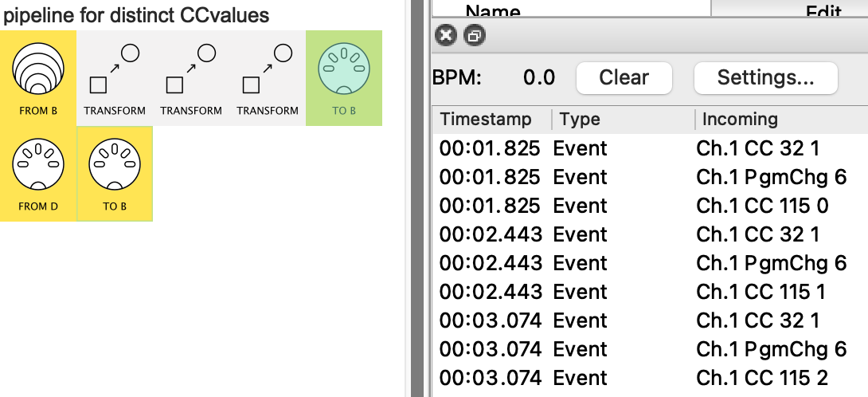Open the TRANSFORM node next to green TO B
Viewport: 868px width, 397px height.
point(267,77)
